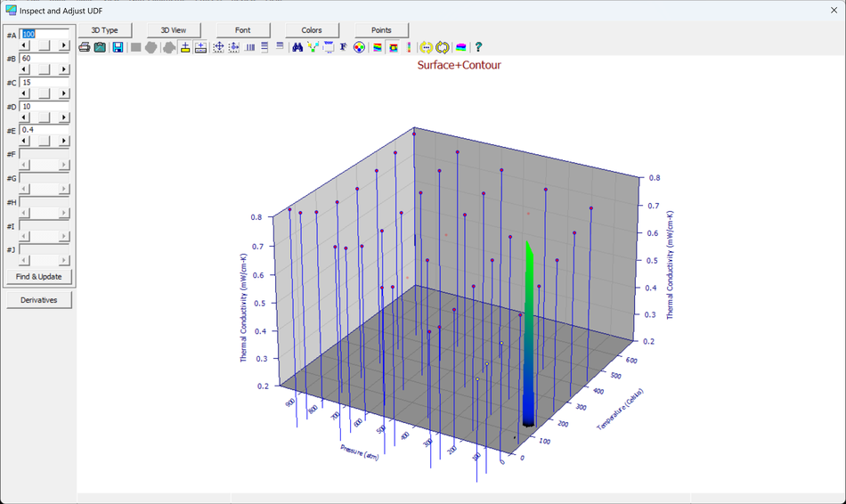Click the yellow-cyan connected nodes icon
The height and width of the screenshot is (504, 846).
click(313, 47)
